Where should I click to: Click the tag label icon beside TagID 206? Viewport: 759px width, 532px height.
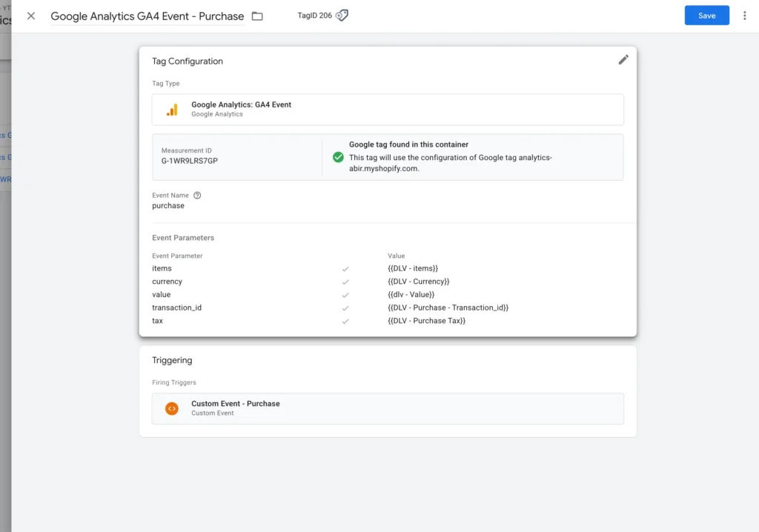coord(341,15)
